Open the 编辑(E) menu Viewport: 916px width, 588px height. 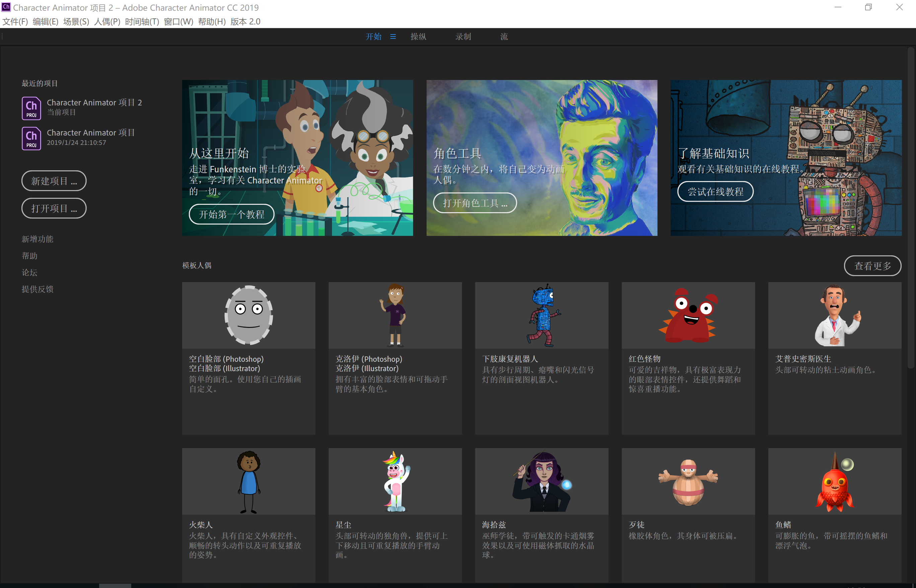[46, 21]
